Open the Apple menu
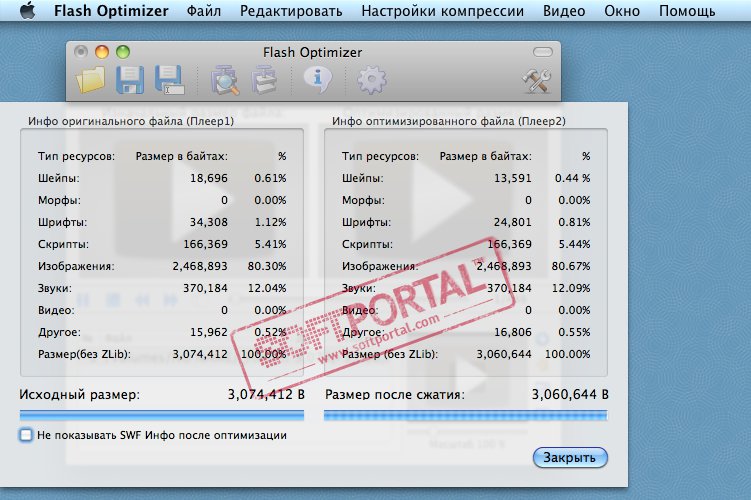This screenshot has width=751, height=500. (x=28, y=11)
